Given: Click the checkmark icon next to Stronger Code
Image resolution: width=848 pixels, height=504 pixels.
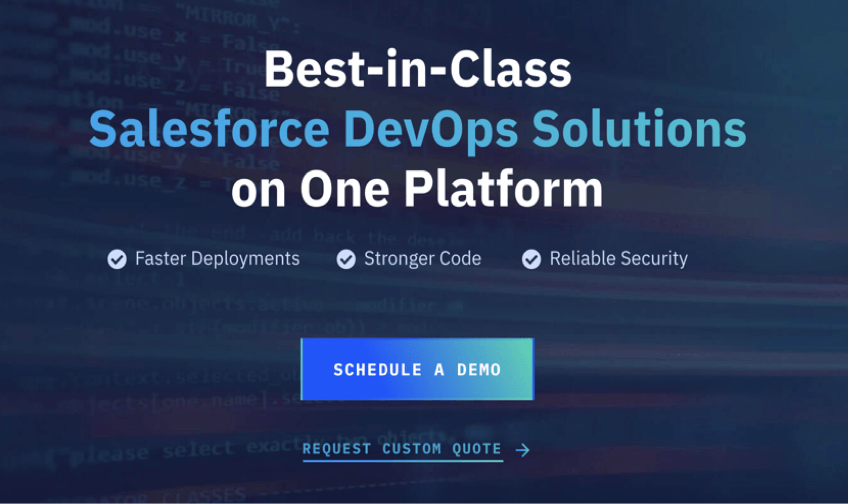Looking at the screenshot, I should click(346, 259).
